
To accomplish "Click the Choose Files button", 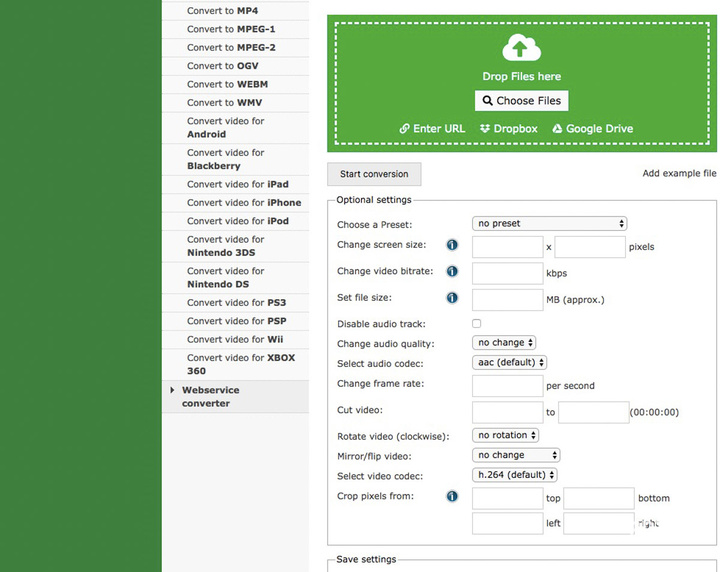I will [x=522, y=101].
